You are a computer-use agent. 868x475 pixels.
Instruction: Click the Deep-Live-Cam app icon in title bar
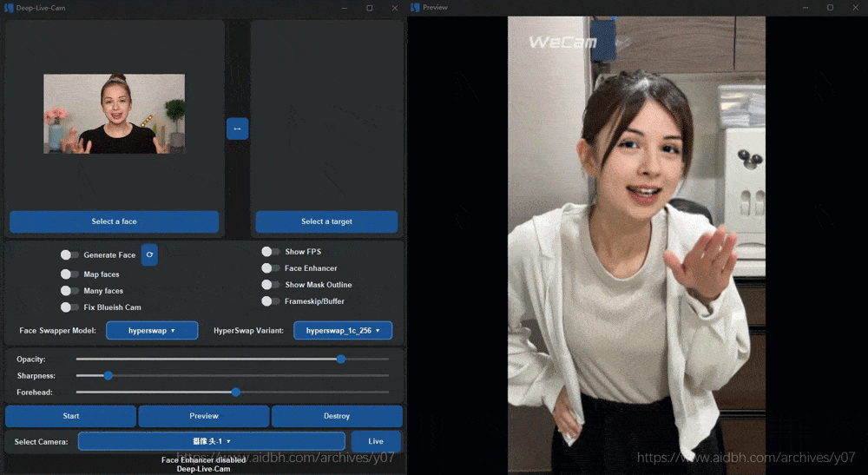tap(10, 8)
